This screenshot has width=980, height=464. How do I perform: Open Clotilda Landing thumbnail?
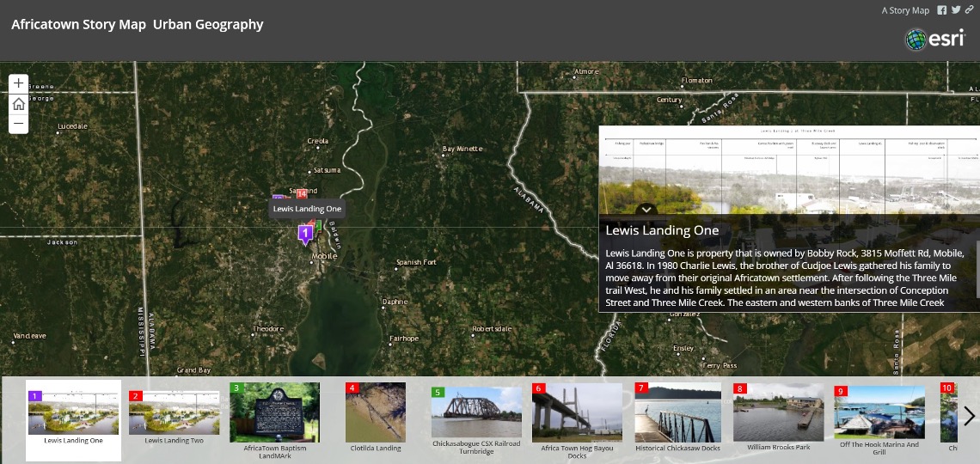(376, 417)
